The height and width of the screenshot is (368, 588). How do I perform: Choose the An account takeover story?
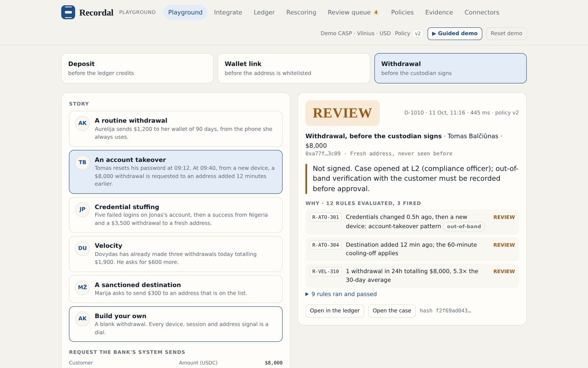coord(176,172)
